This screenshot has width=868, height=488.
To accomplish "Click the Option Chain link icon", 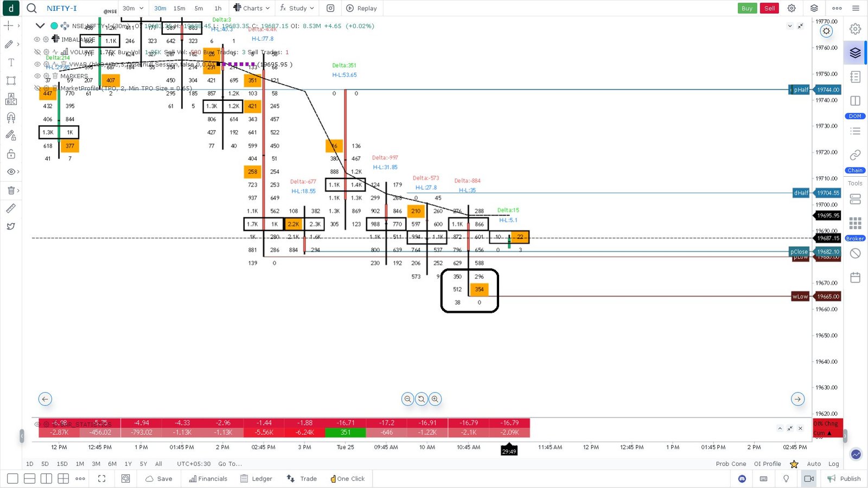I will (855, 155).
